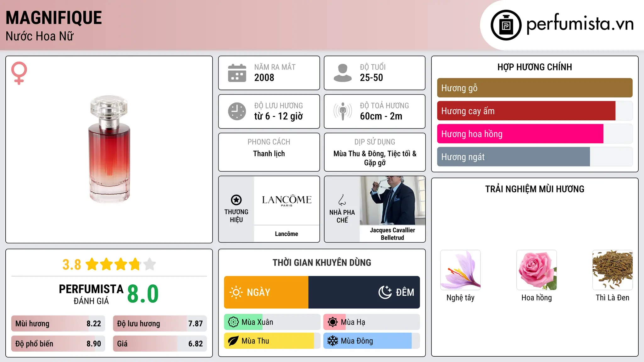This screenshot has height=362, width=644.
Task: Click the orange NGÀY daytime segment
Action: [266, 292]
